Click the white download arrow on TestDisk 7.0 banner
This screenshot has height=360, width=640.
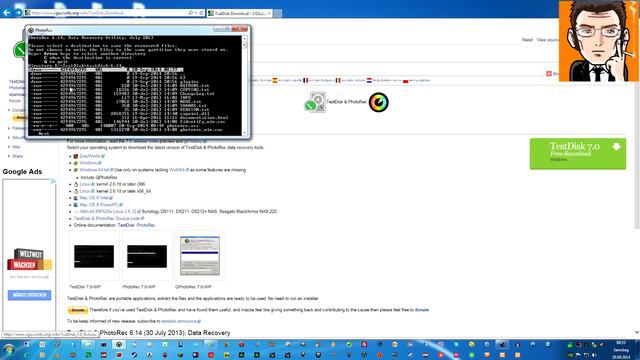coord(616,147)
